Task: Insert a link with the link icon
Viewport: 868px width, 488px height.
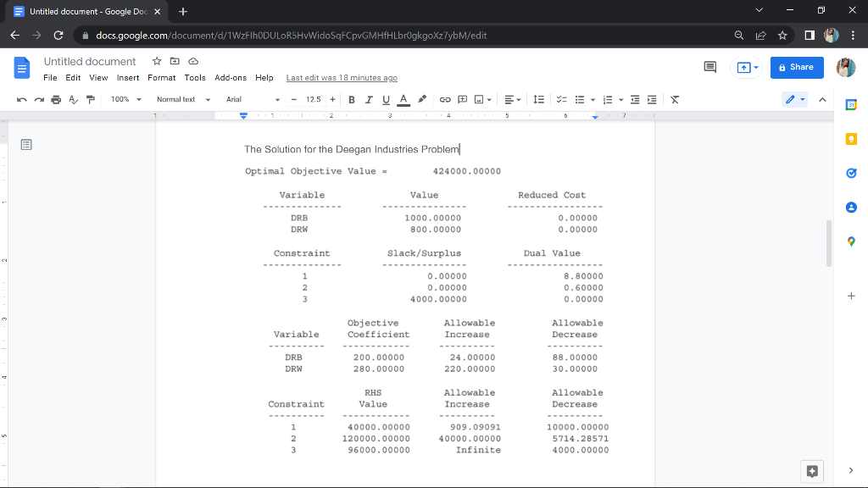Action: (444, 100)
